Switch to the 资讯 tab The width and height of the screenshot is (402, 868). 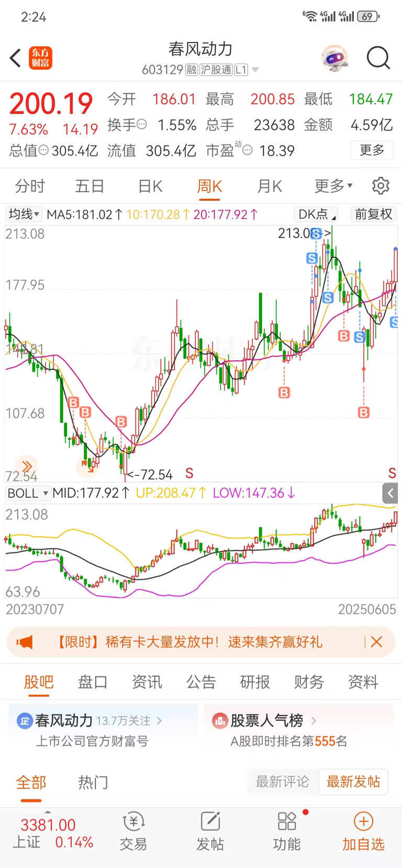147,682
